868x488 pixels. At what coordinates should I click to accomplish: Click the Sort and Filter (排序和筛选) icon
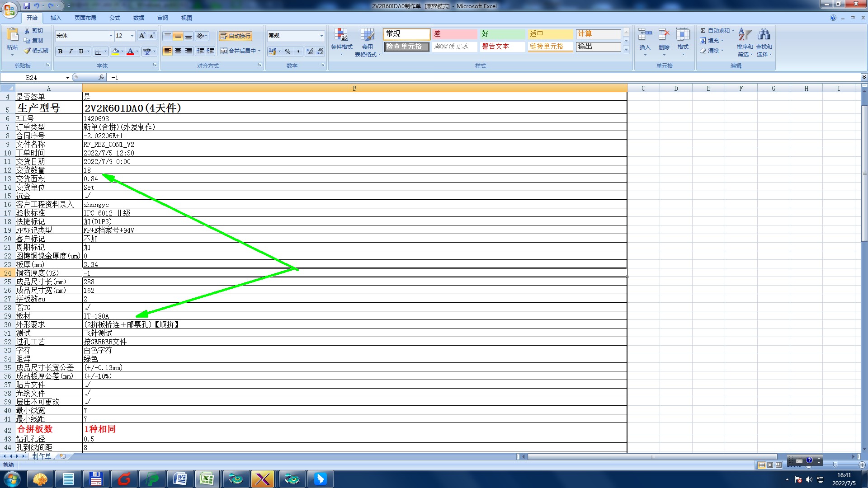(745, 35)
